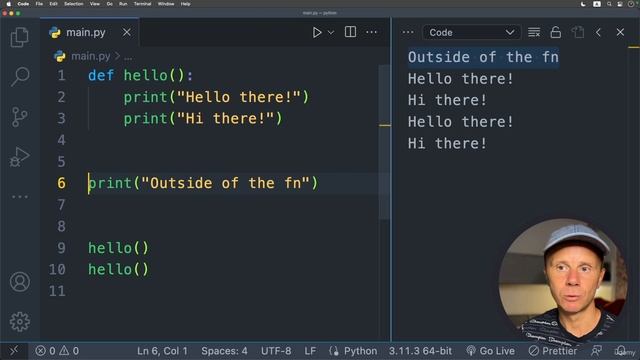Click Prettier status bar item
The image size is (640, 360).
(x=553, y=351)
